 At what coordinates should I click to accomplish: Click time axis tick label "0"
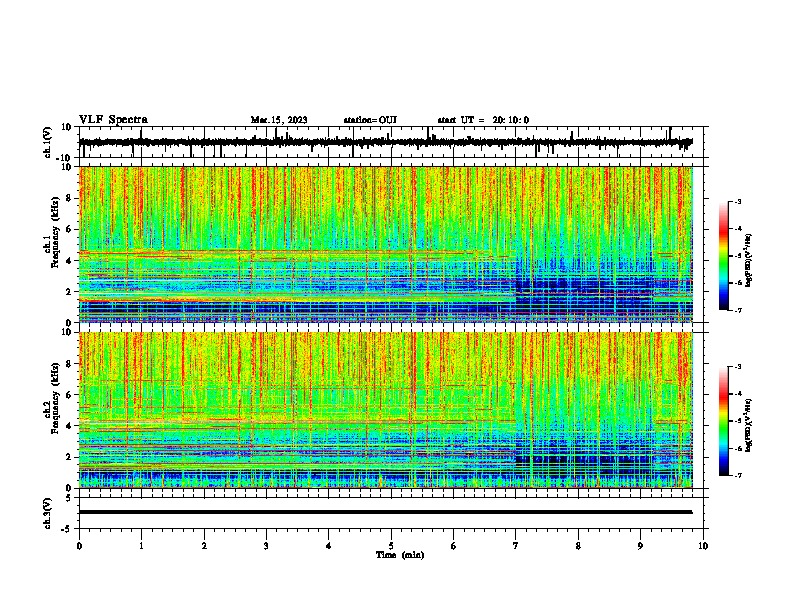79,546
